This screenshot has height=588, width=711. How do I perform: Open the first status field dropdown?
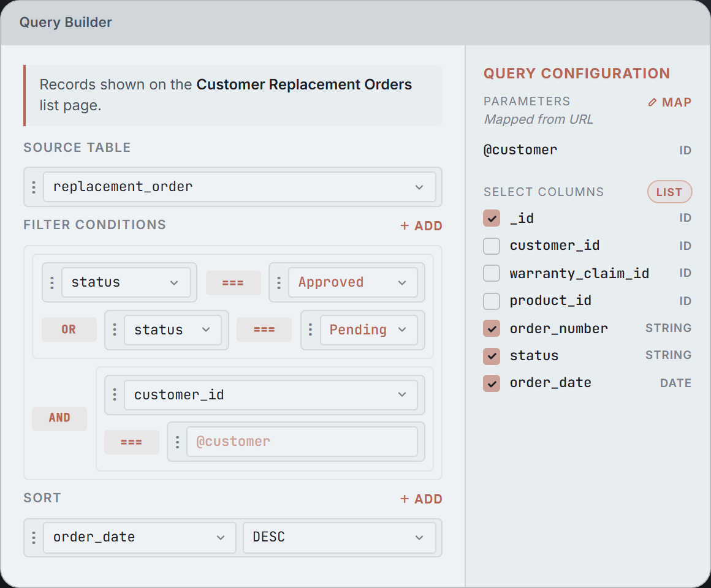pos(126,282)
